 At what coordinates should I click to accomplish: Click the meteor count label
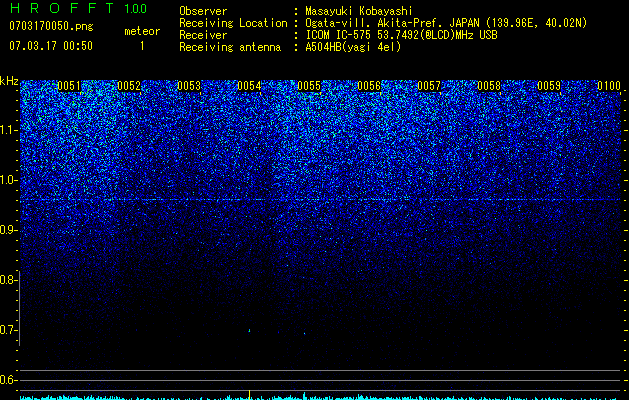click(x=142, y=31)
